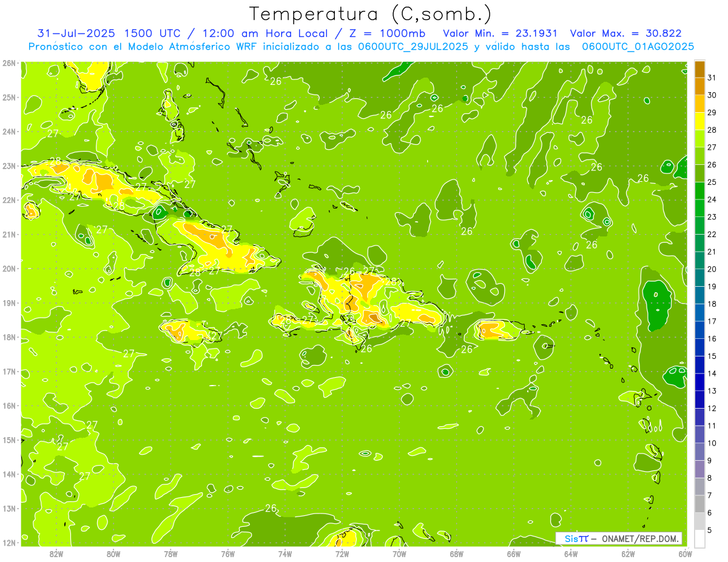
Task: Select the legend value label 20
Action: (x=711, y=269)
